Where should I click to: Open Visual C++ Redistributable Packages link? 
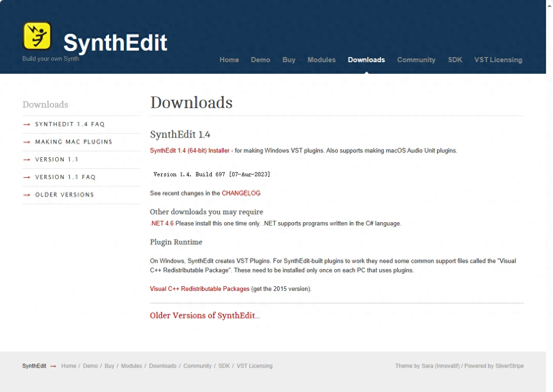(x=200, y=289)
